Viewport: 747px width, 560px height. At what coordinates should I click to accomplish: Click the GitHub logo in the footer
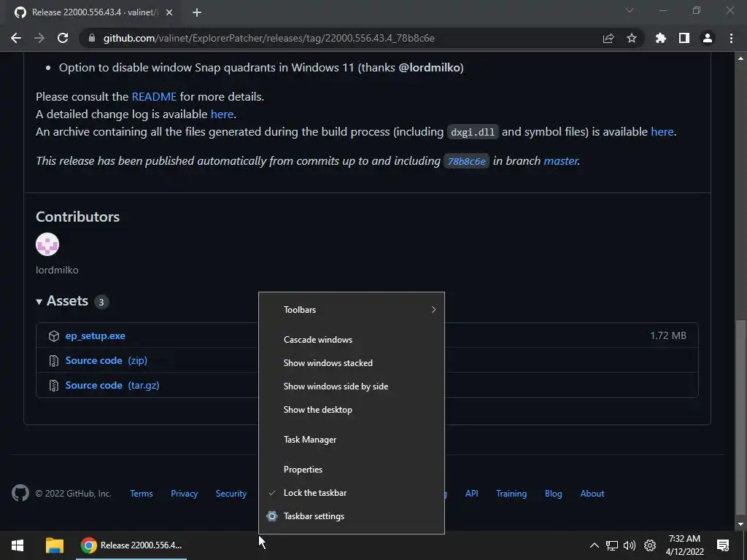coord(20,494)
